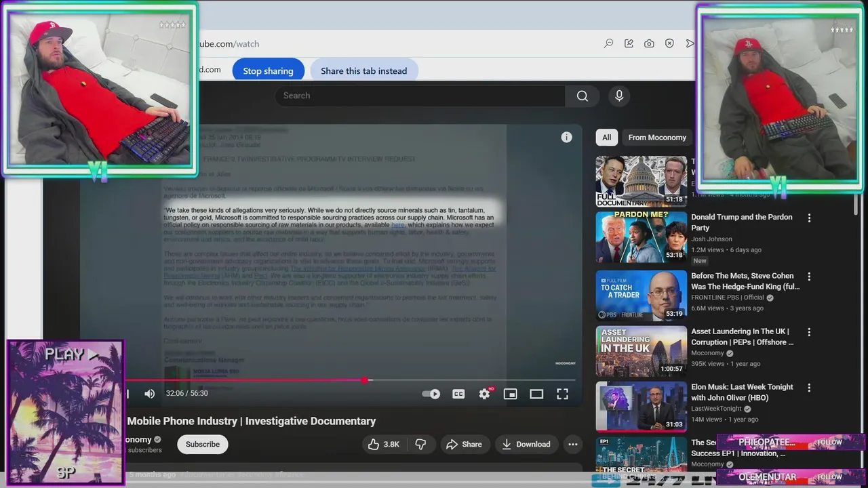Open the player settings gear
The width and height of the screenshot is (868, 488).
(x=484, y=394)
